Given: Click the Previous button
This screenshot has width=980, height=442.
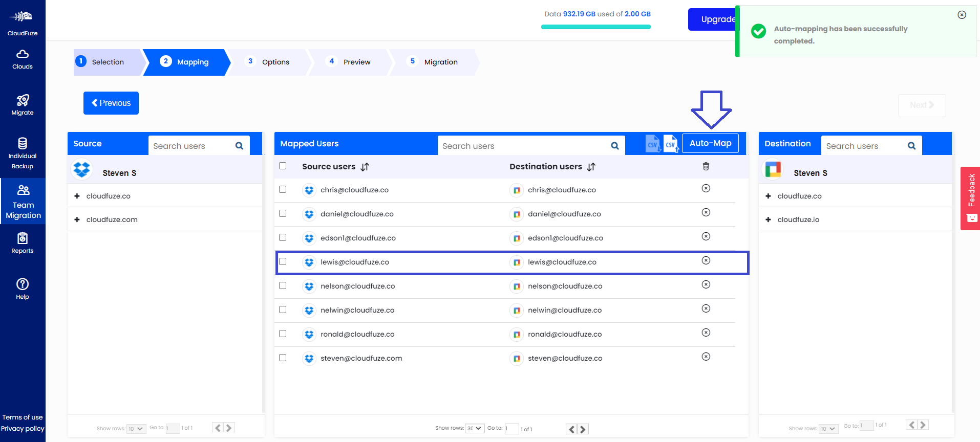Looking at the screenshot, I should pos(111,103).
